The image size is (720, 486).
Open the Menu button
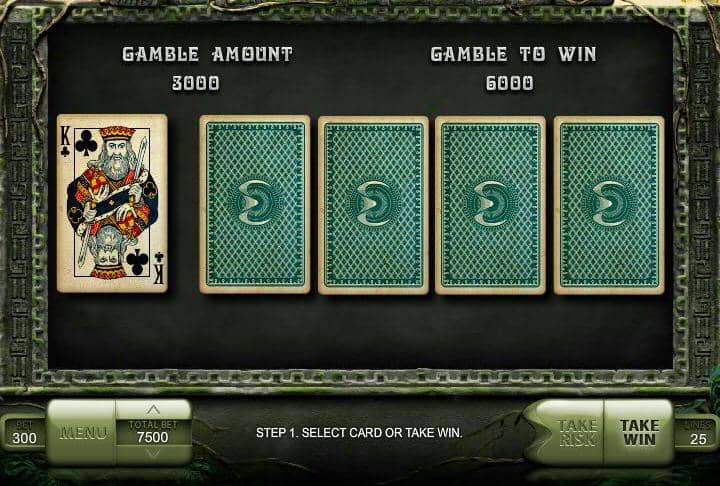coord(82,432)
